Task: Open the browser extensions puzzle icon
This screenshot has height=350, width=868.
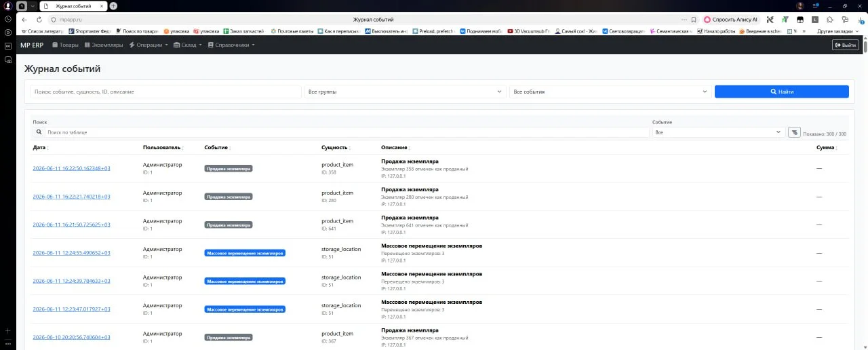Action: coord(830,20)
